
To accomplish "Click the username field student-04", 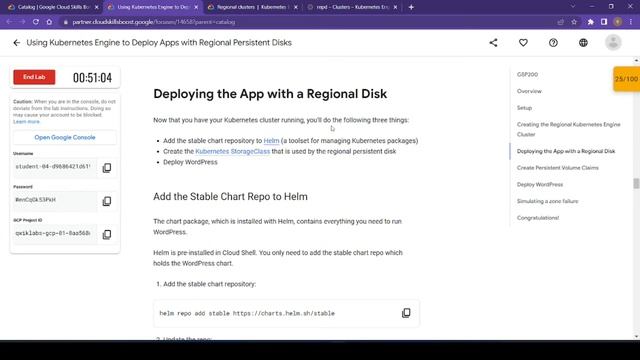I will [x=54, y=167].
